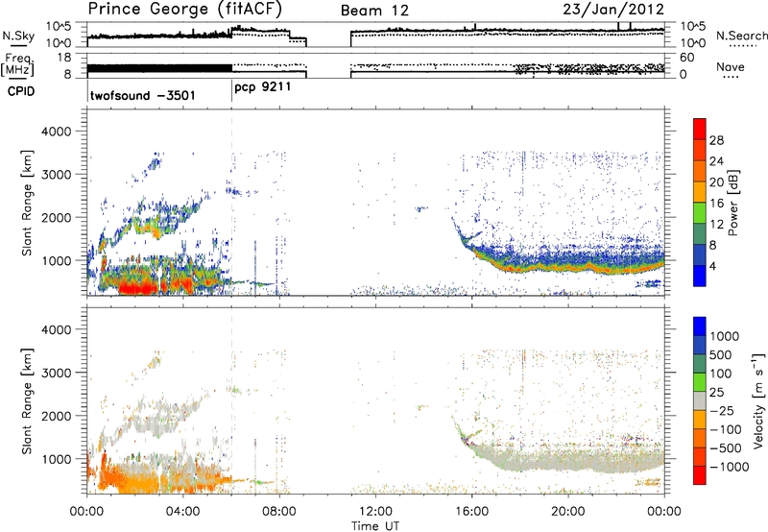Viewport: 768px width, 532px height.
Task: Click the 'Nave' legend label
Action: [x=731, y=66]
